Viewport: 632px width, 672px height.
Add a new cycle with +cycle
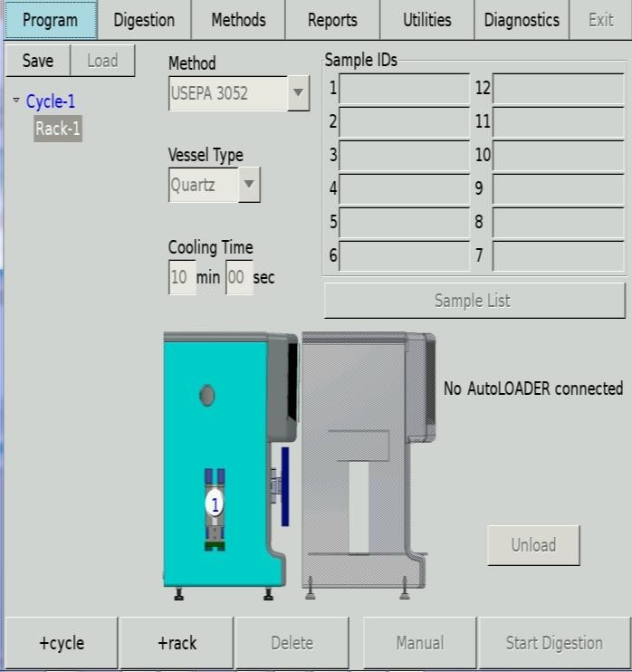pos(62,643)
